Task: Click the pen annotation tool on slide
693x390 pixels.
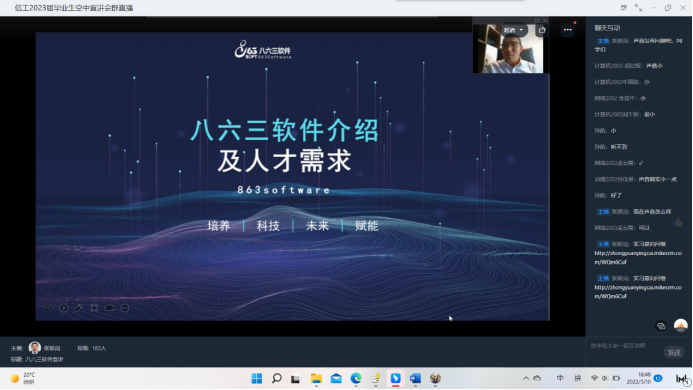Action: 79,308
